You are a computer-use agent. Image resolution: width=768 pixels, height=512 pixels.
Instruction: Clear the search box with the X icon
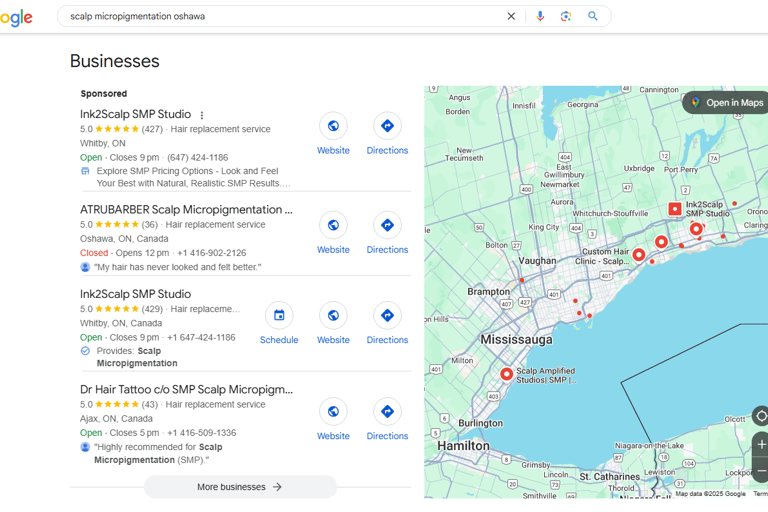click(511, 16)
